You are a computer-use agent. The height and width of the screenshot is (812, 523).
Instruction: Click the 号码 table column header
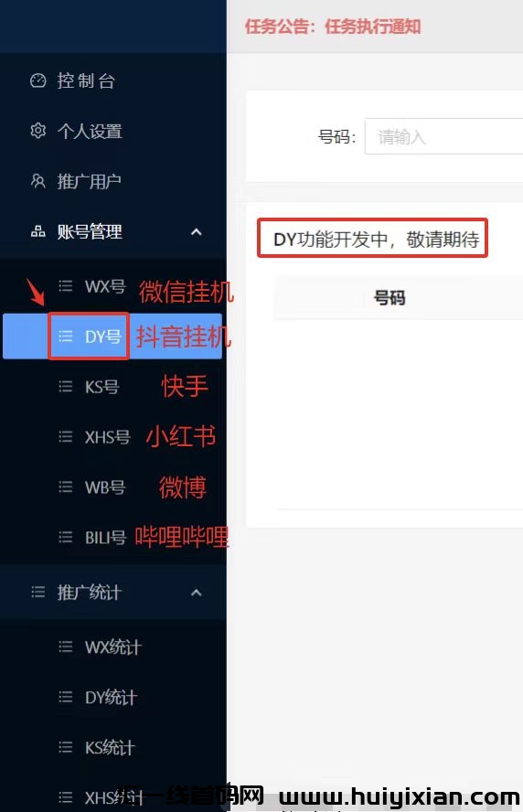390,298
